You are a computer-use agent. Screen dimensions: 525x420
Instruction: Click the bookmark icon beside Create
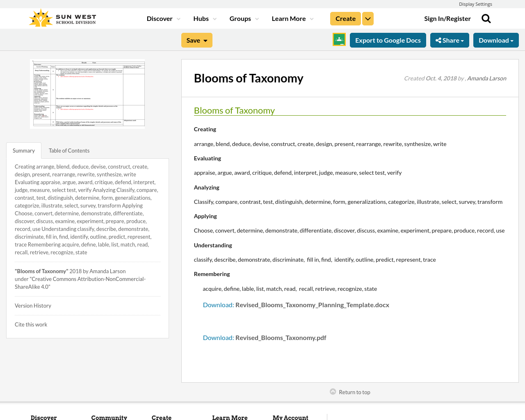(x=367, y=18)
